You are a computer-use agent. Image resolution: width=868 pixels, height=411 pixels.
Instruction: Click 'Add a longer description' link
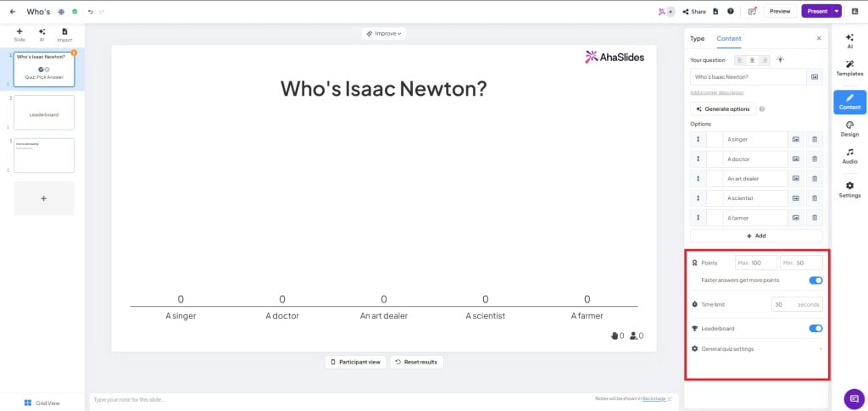point(717,92)
